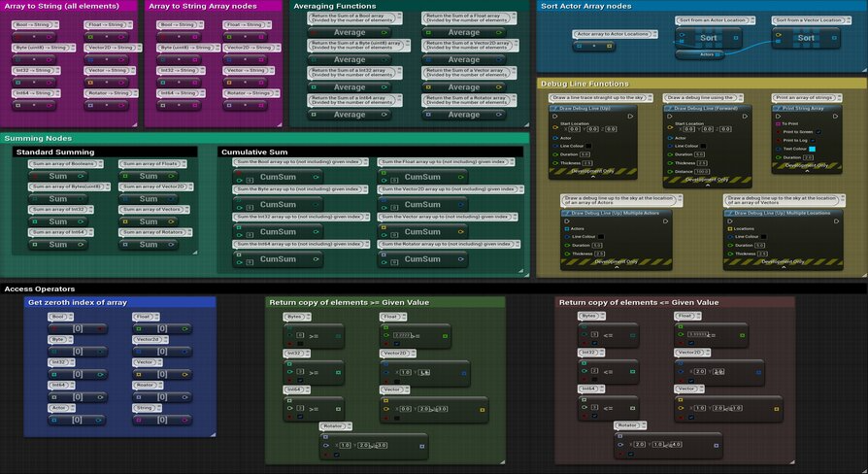
Task: Click output pin of Float [0] node
Action: tap(184, 329)
